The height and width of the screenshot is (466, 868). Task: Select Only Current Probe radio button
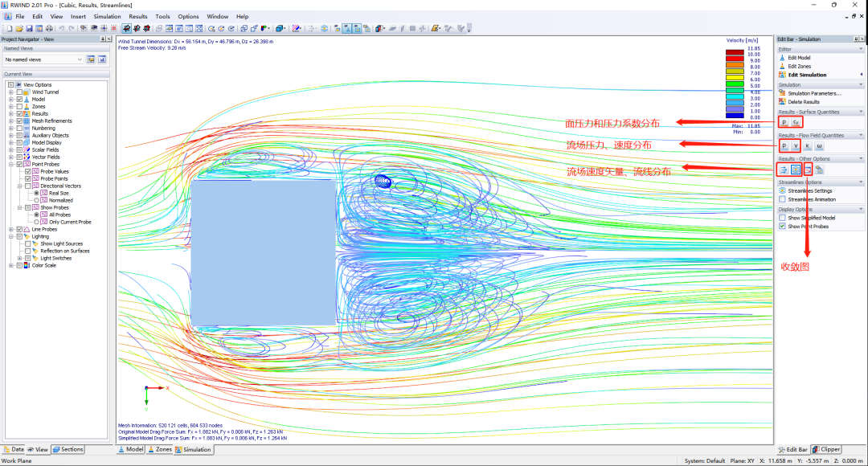click(36, 222)
